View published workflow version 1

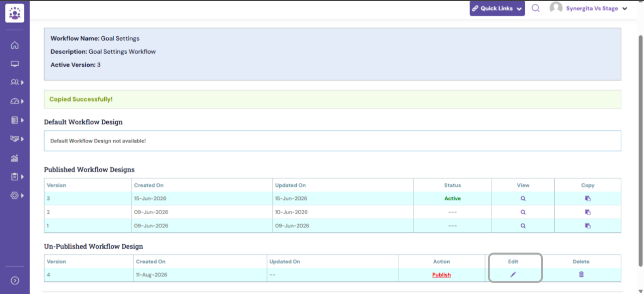click(x=523, y=226)
